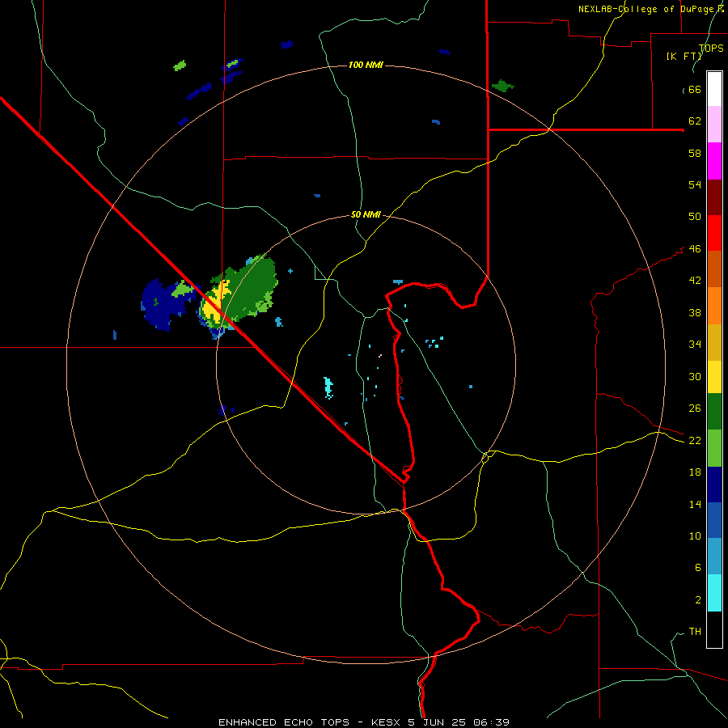Click the "100 NMI" range ring label

tap(366, 65)
